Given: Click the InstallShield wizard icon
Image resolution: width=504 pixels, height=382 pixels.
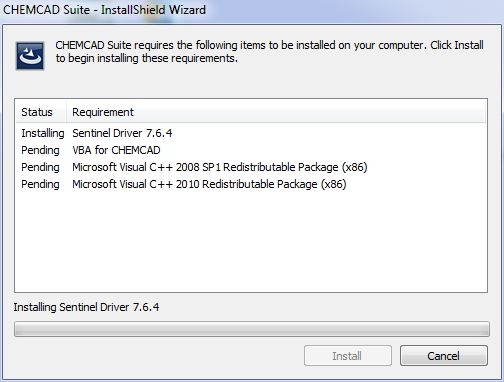Looking at the screenshot, I should pos(30,56).
